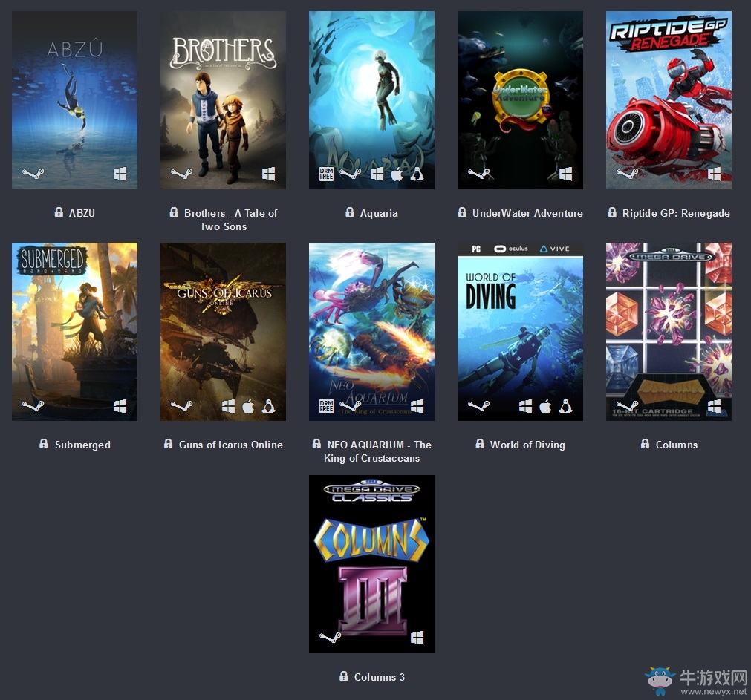Click the Linux icon on World of Diving cover
751x700 pixels.
tap(565, 407)
